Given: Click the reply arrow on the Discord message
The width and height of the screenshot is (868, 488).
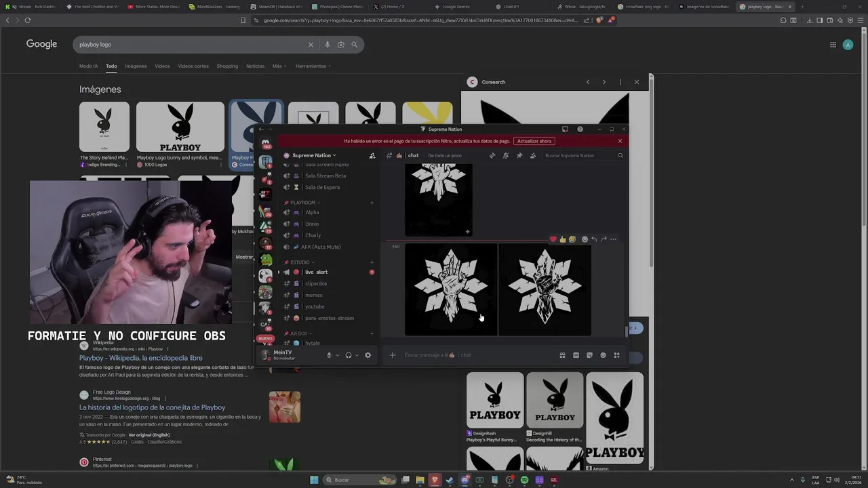Looking at the screenshot, I should click(594, 239).
